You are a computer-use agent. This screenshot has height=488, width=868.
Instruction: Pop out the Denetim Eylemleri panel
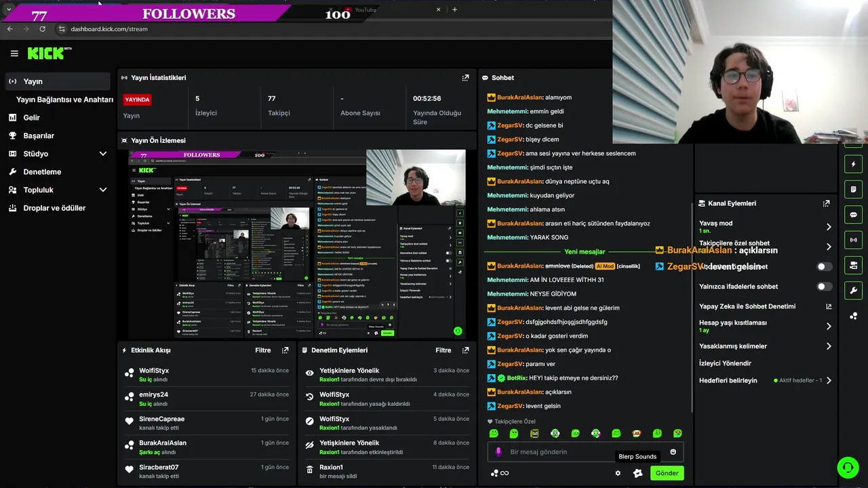tap(465, 350)
